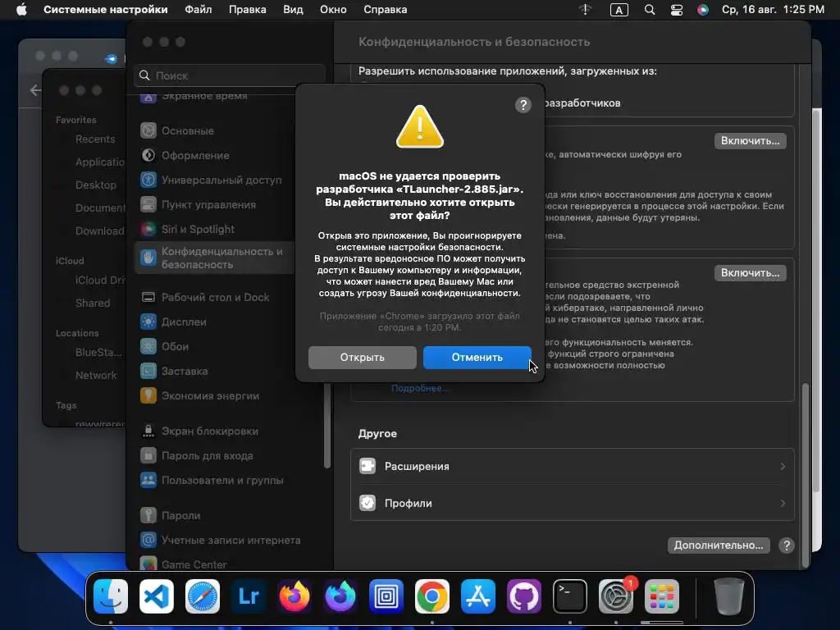Open the Справка menu

[x=386, y=10]
